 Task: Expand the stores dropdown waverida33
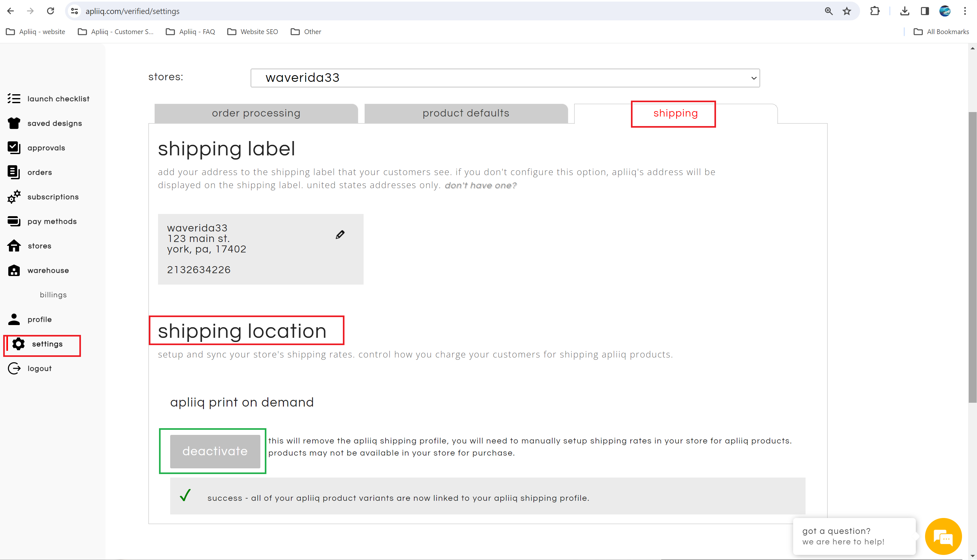505,78
